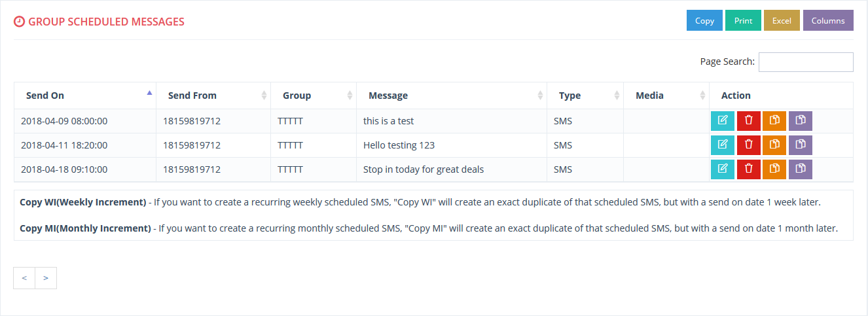Image resolution: width=868 pixels, height=316 pixels.
Task: Focus the Page Search field
Action: 806,62
